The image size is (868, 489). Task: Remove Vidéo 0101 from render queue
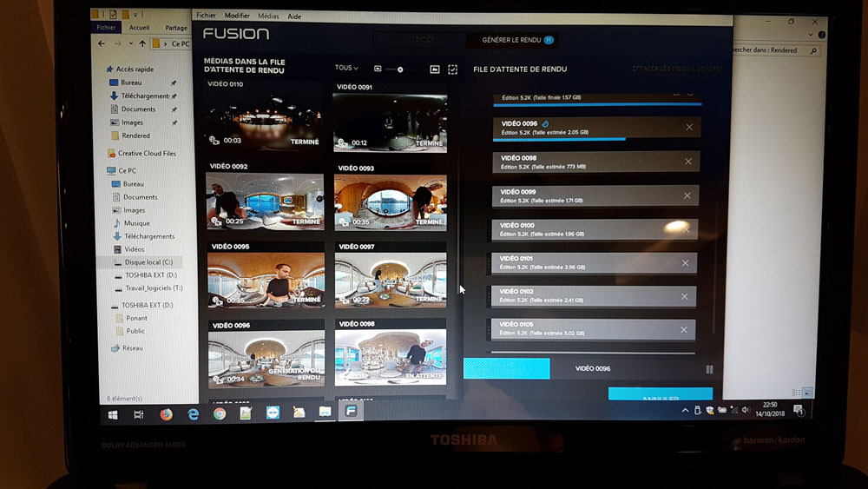click(x=686, y=263)
